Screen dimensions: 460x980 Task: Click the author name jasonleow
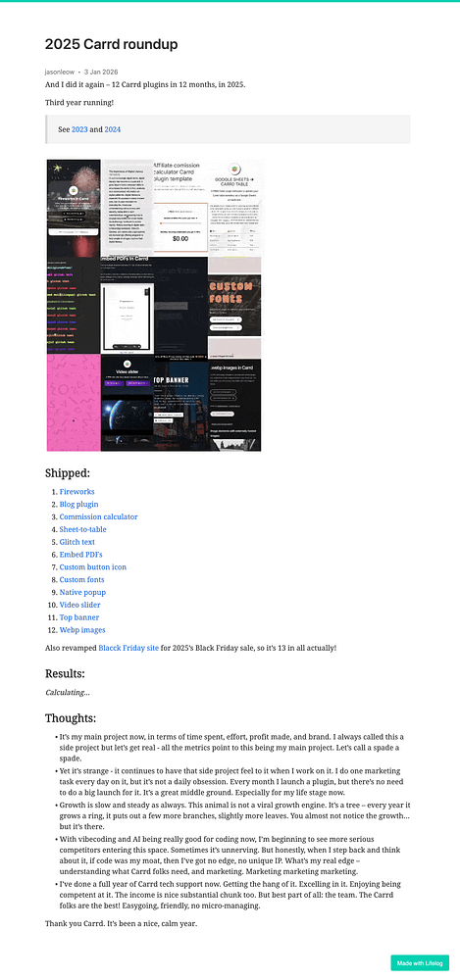point(60,72)
